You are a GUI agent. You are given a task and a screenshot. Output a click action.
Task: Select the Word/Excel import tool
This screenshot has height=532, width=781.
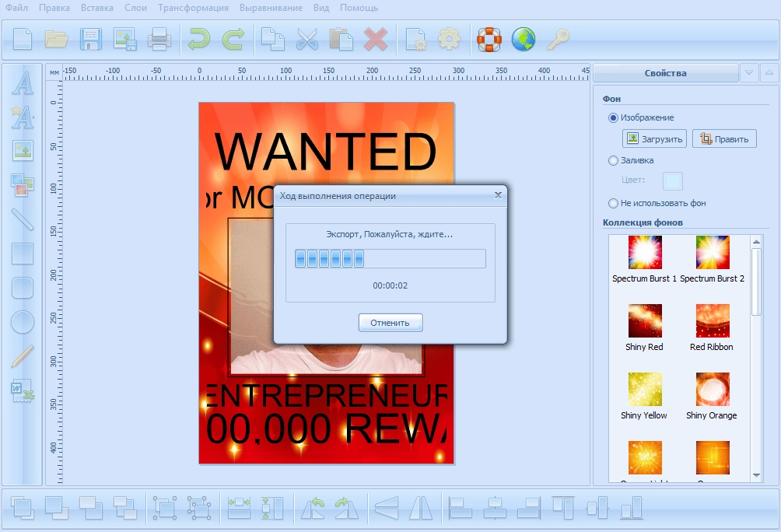click(23, 390)
